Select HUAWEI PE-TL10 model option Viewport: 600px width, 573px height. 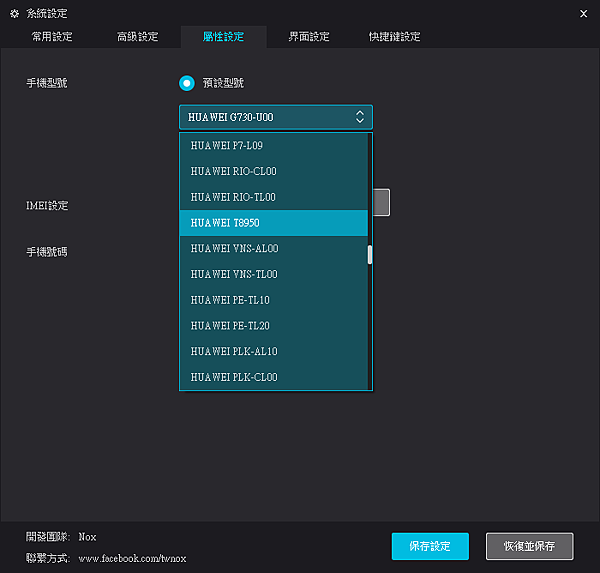[274, 300]
